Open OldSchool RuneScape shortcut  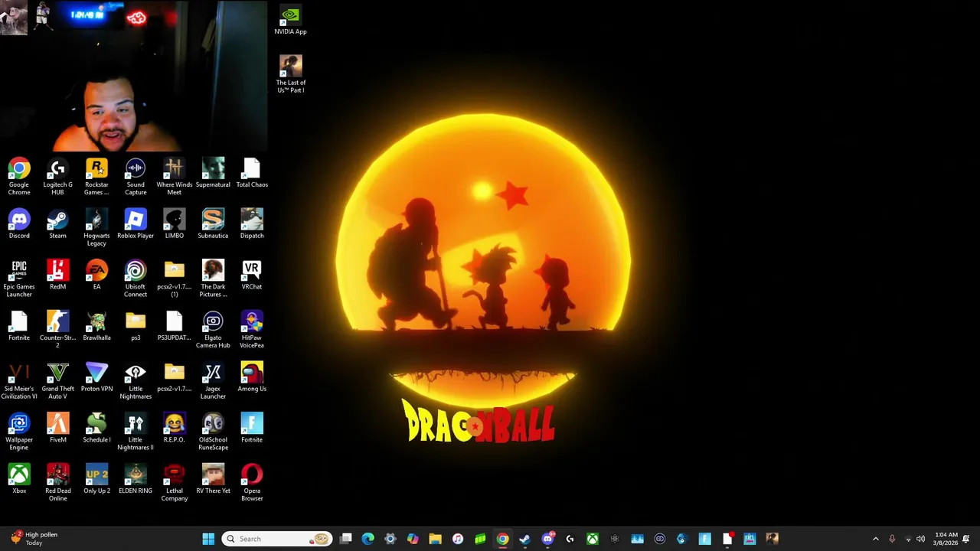(x=213, y=432)
